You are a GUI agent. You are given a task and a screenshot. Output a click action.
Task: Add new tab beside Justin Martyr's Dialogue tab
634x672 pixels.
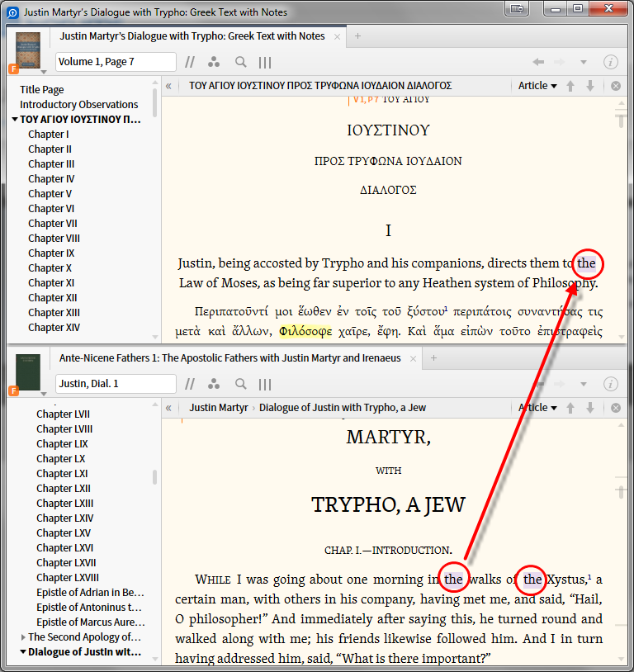[357, 36]
